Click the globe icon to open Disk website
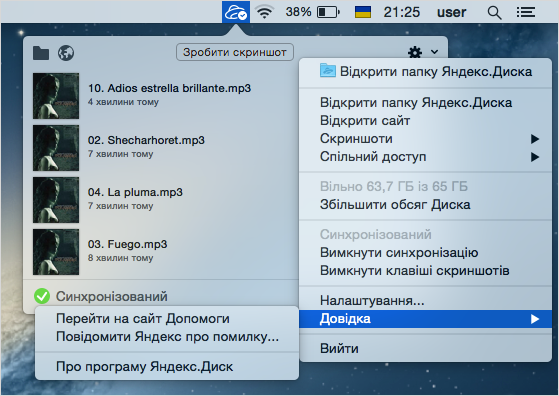The width and height of the screenshot is (559, 396). pyautogui.click(x=66, y=53)
